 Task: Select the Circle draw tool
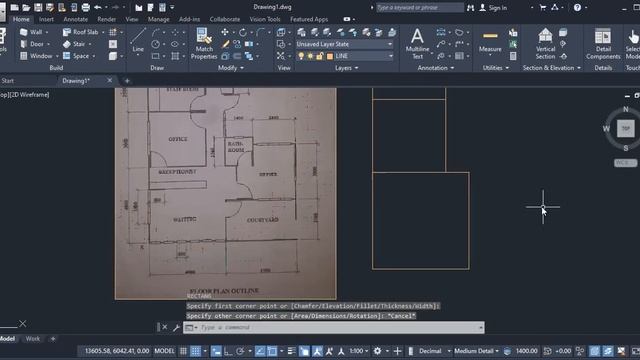[x=156, y=44]
